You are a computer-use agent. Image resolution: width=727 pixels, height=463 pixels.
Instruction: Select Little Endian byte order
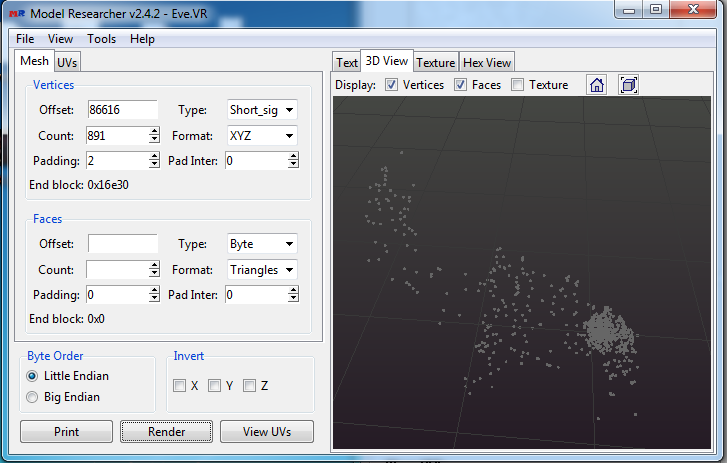click(x=32, y=376)
